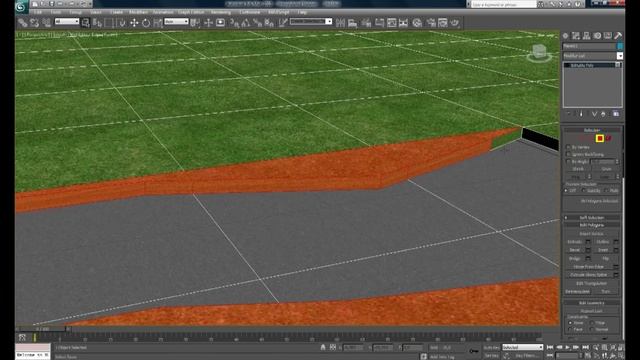The image size is (640, 360).
Task: Open the Graph Editors menu
Action: pos(191,12)
